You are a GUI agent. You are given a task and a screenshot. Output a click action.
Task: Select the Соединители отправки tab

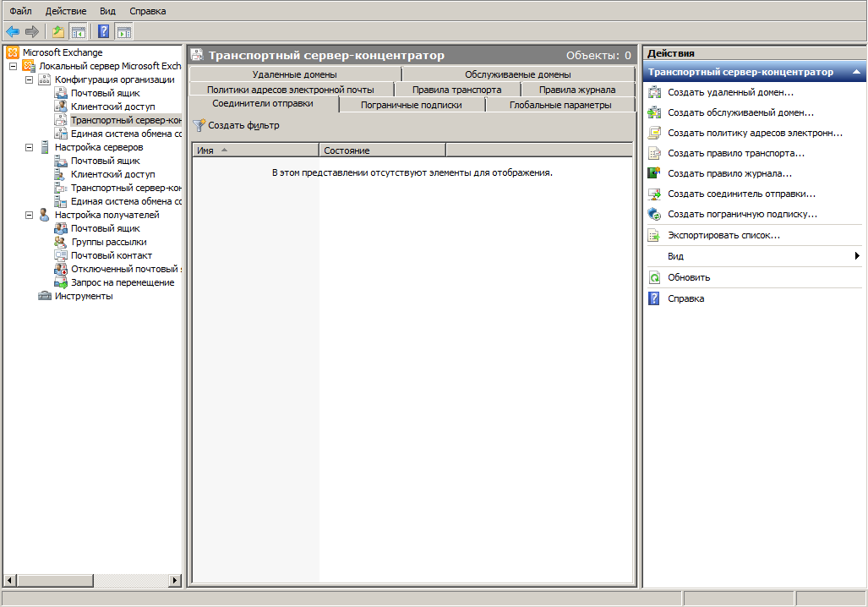point(264,104)
